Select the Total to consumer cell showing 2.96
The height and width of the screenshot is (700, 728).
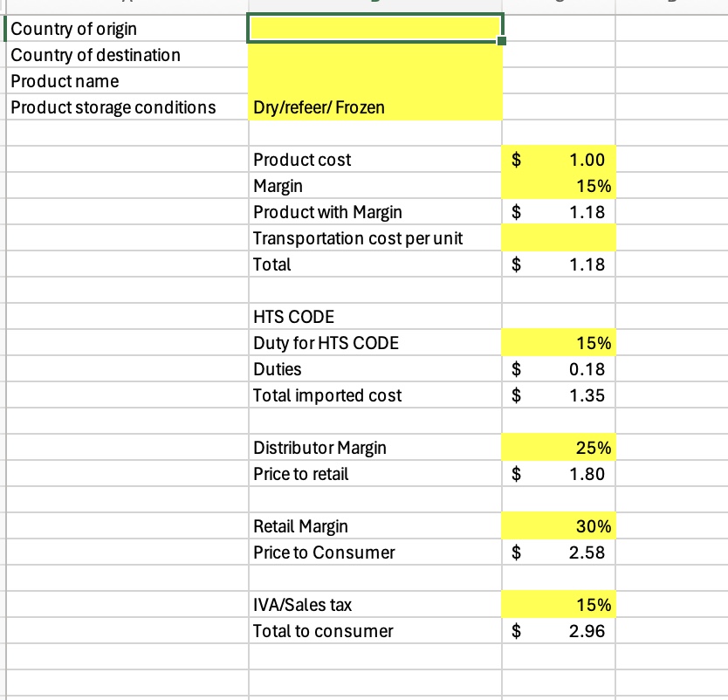[559, 631]
